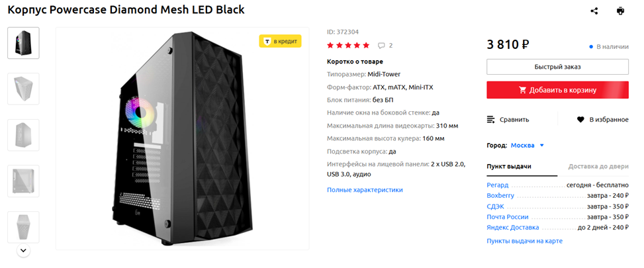The image size is (644, 268).
Task: Select the first product thumbnail
Action: click(x=23, y=43)
